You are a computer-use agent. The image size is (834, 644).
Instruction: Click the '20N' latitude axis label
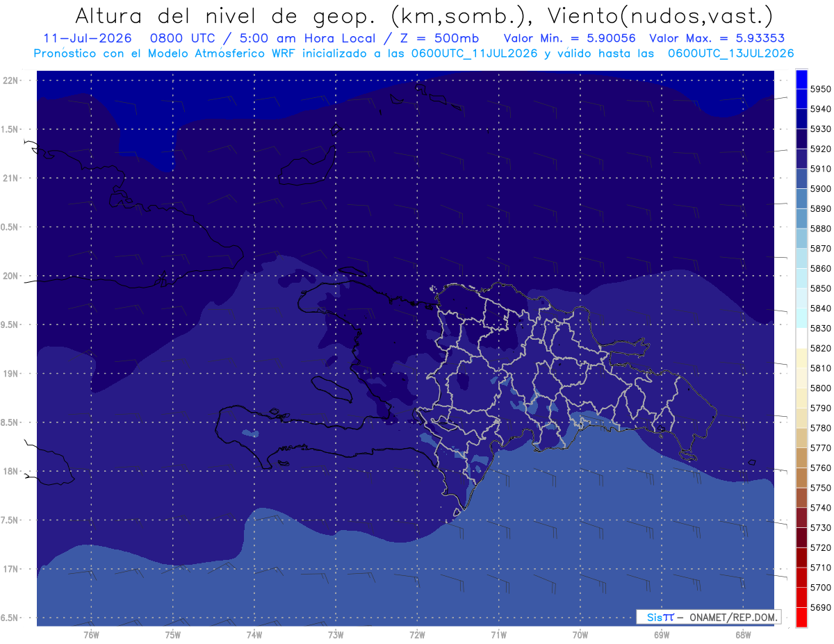[11, 276]
